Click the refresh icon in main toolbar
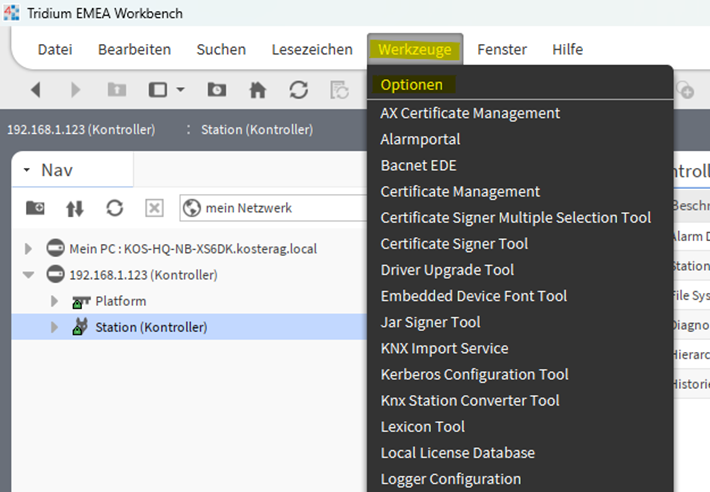The width and height of the screenshot is (710, 492). coord(298,90)
